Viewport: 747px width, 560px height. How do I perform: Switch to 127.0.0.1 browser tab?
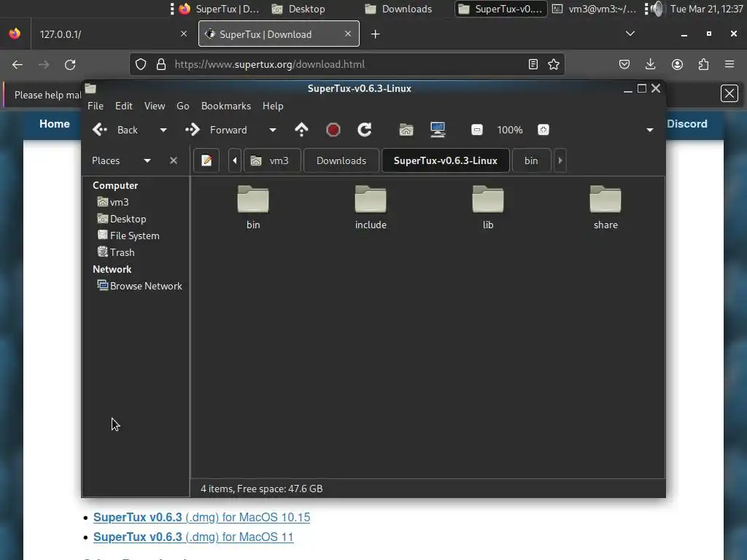point(112,34)
